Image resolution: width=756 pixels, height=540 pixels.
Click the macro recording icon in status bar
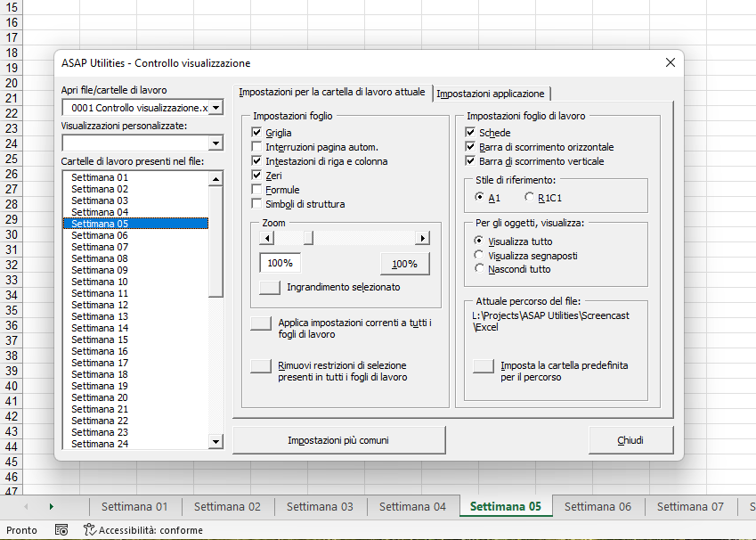pos(61,530)
